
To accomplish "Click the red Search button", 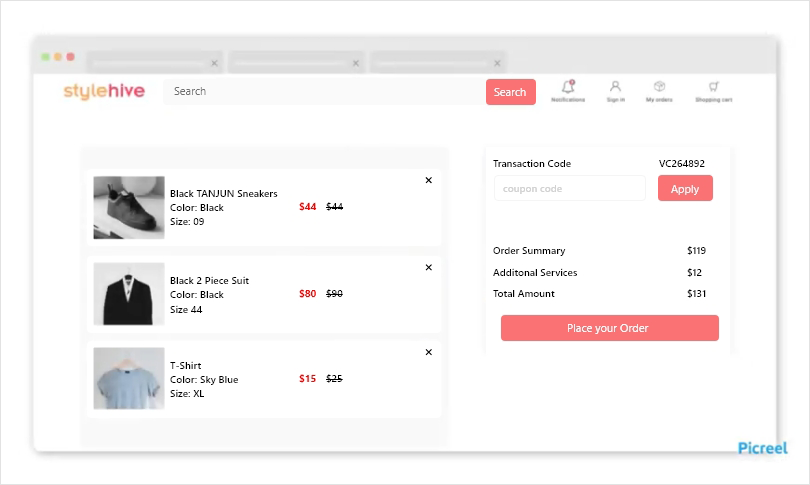I will coord(510,92).
